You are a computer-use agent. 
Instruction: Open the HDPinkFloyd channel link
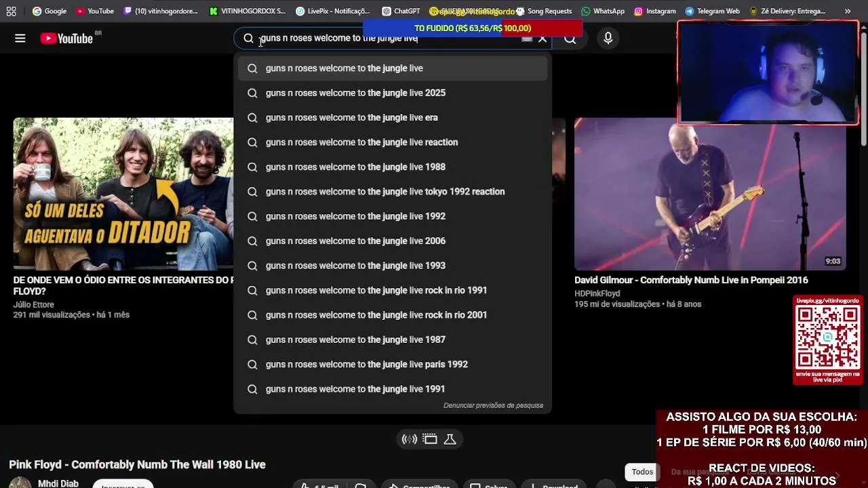(597, 293)
